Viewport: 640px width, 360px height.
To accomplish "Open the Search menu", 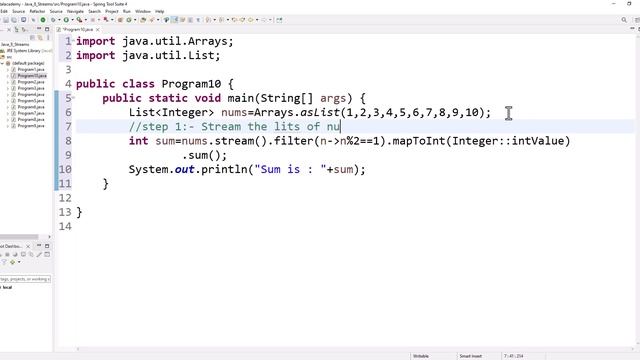I will (94, 11).
